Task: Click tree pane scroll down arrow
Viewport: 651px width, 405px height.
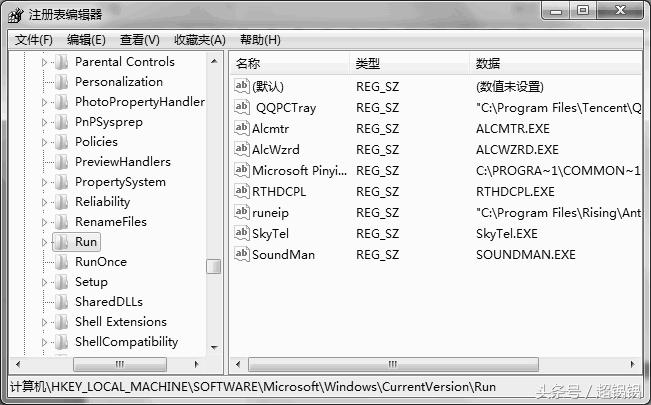Action: pyautogui.click(x=214, y=347)
